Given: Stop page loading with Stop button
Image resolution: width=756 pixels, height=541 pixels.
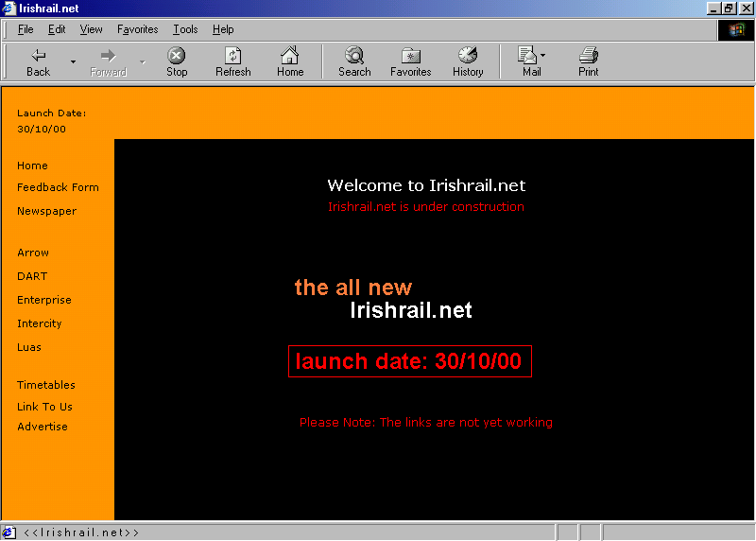Looking at the screenshot, I should coord(177,61).
